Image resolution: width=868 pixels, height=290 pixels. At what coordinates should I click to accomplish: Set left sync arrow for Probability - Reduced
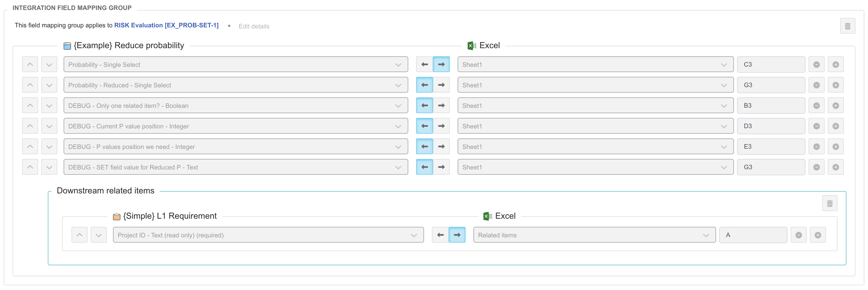(425, 85)
